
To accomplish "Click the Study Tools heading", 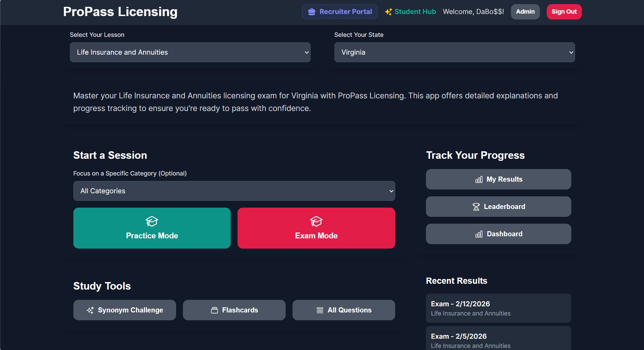I will click(102, 286).
